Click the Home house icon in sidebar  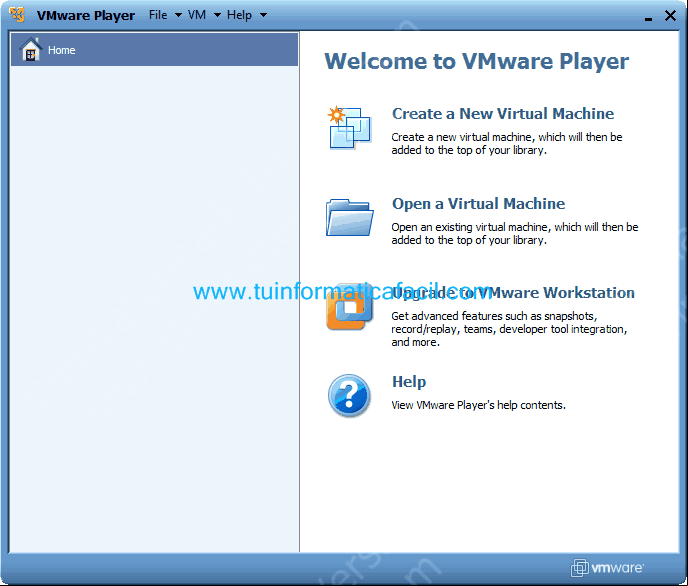tap(31, 50)
